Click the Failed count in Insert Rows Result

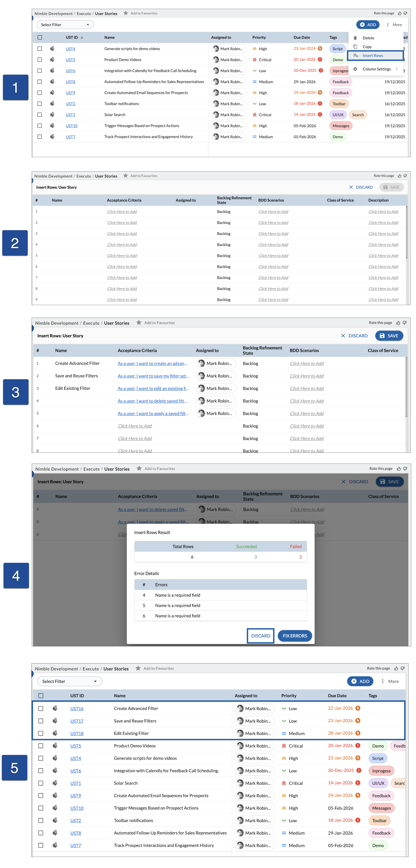click(300, 557)
